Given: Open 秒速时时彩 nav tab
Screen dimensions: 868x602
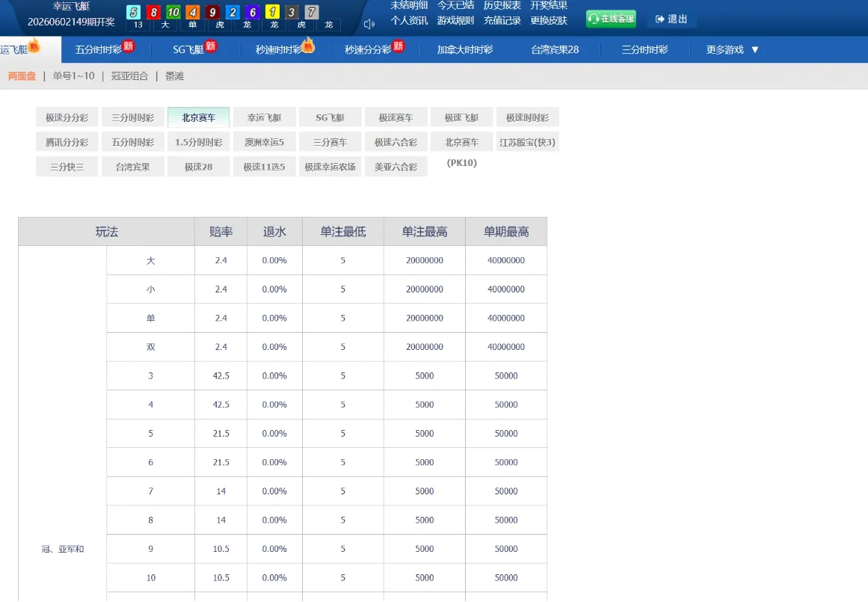Looking at the screenshot, I should [x=285, y=49].
